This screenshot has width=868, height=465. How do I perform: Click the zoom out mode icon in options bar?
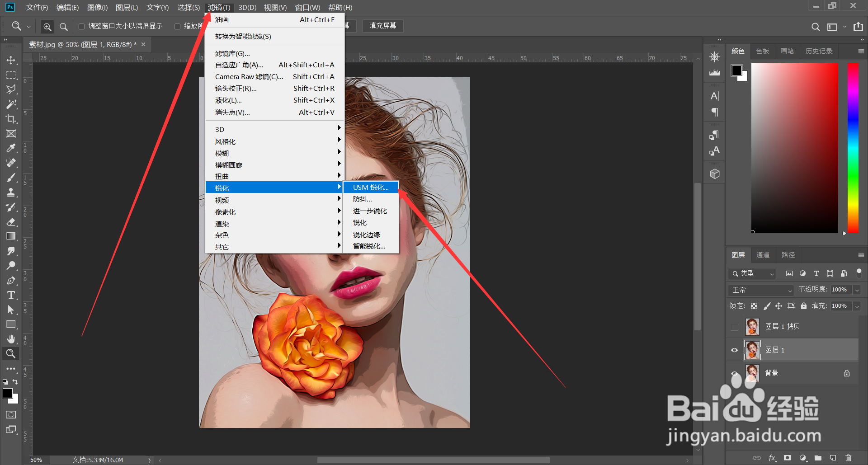tap(64, 27)
